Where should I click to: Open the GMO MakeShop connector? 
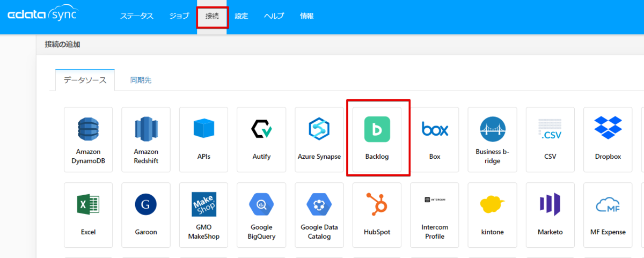pos(204,215)
